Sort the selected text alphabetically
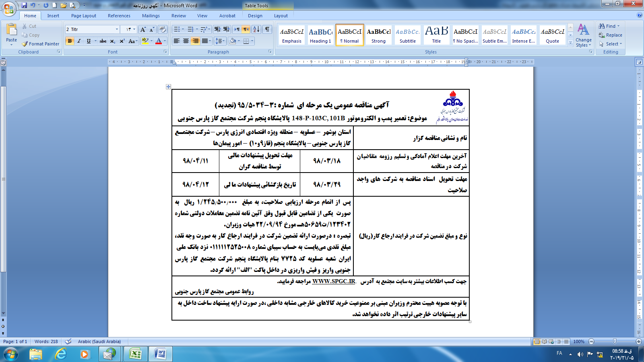This screenshot has height=362, width=644. pyautogui.click(x=256, y=29)
